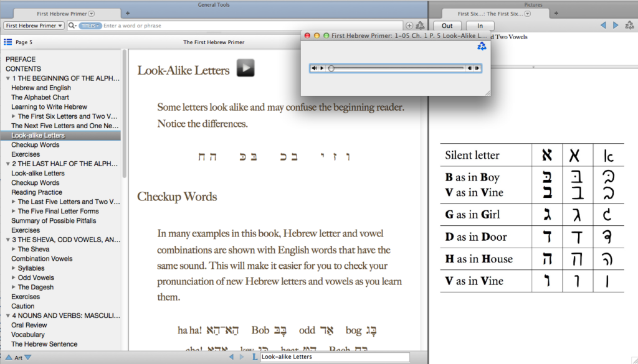Add a new tab with plus button
Viewport: 638px width, 364px height.
tap(128, 13)
